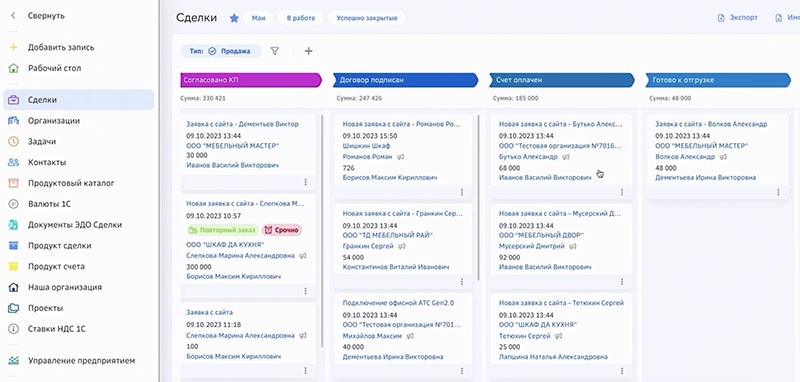Click the Сумма: 330 421 column total
Image resolution: width=800 pixels, height=382 pixels.
203,98
